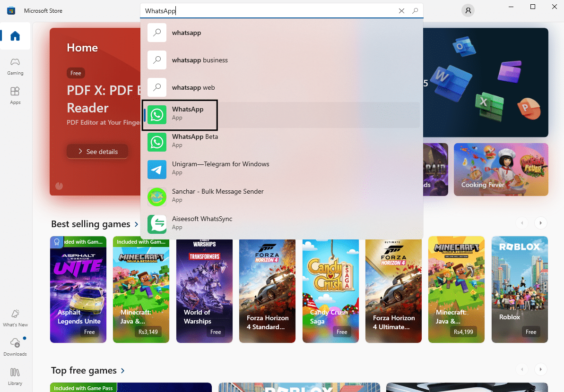Open the Downloads section
Viewport: 564px width, 392px height.
15,348
